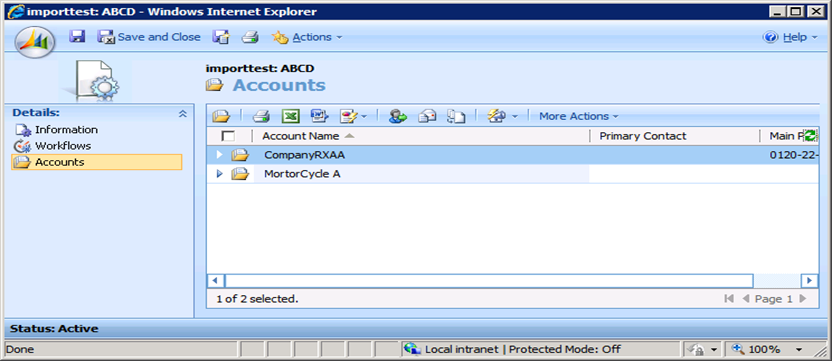The width and height of the screenshot is (832, 361).
Task: Click the 1 of 2 selected status text
Action: click(257, 299)
